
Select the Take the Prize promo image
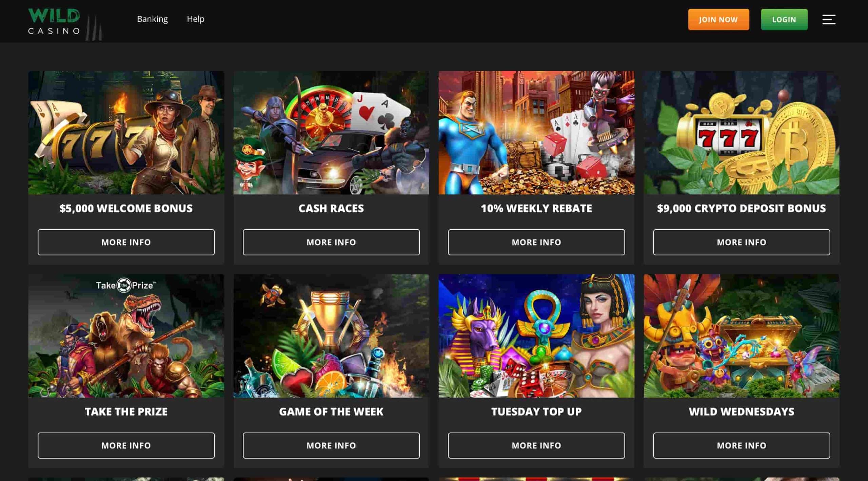(x=126, y=336)
